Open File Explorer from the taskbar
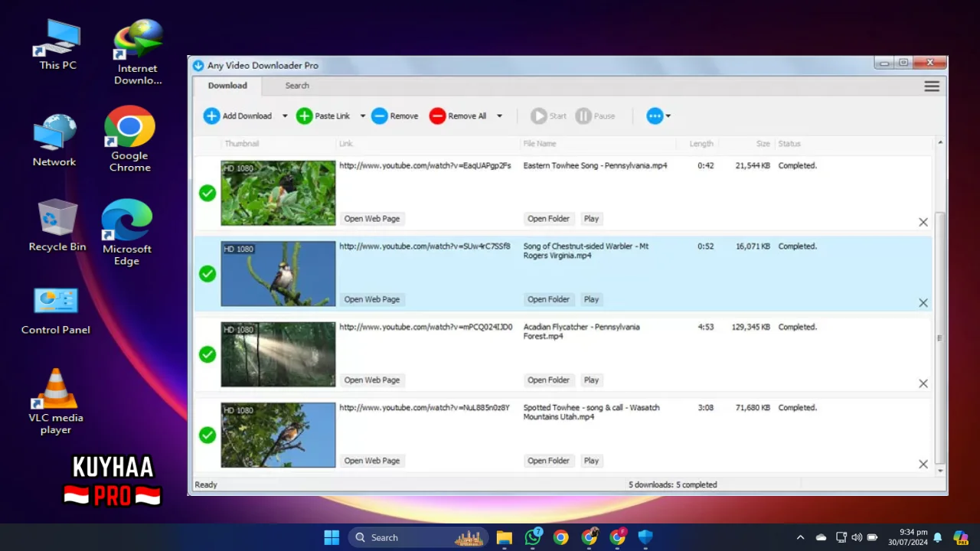Image resolution: width=980 pixels, height=551 pixels. coord(504,537)
